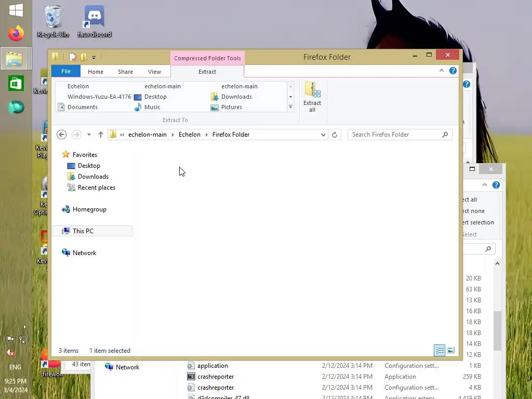Screen dimensions: 532x399
Task: Open the Windows Store taskbar icon
Action: tap(16, 83)
